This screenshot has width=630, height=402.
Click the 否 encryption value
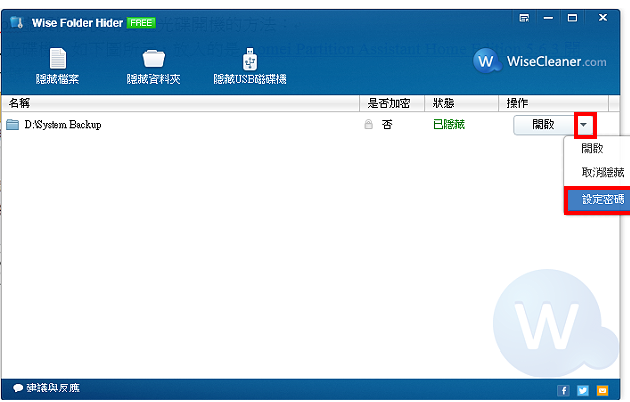click(x=387, y=124)
